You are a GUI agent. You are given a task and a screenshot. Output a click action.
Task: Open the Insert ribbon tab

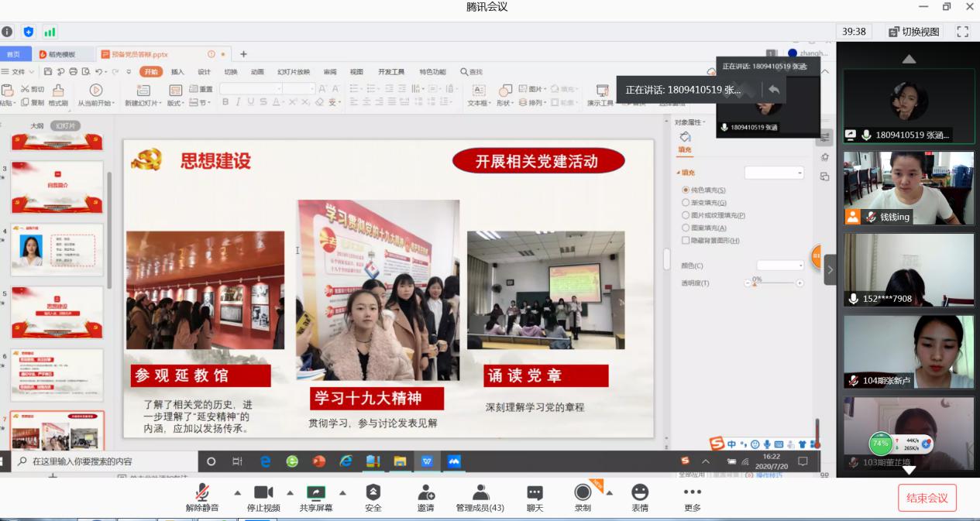pos(177,72)
